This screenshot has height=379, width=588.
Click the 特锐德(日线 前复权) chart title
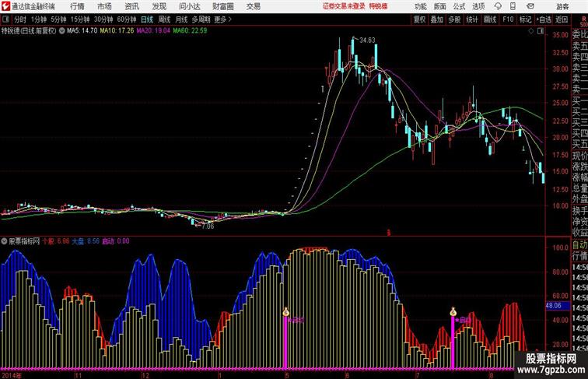tap(29, 31)
